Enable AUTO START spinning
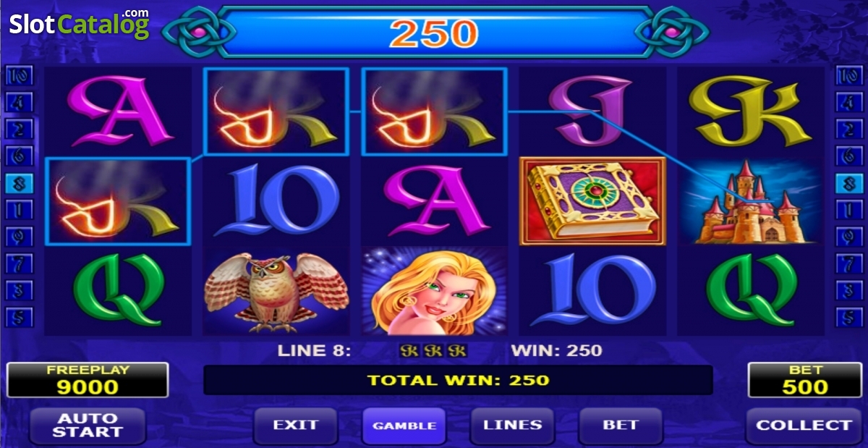The image size is (868, 448). (x=87, y=426)
